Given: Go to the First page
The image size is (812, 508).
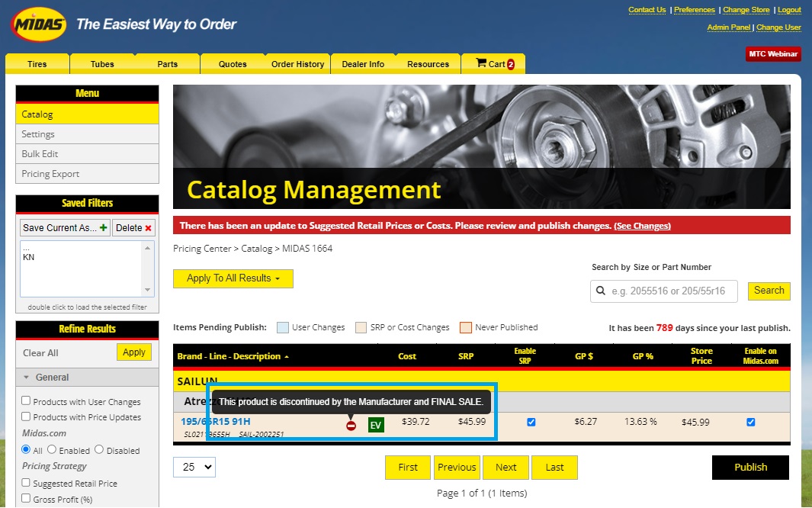Looking at the screenshot, I should [x=408, y=467].
